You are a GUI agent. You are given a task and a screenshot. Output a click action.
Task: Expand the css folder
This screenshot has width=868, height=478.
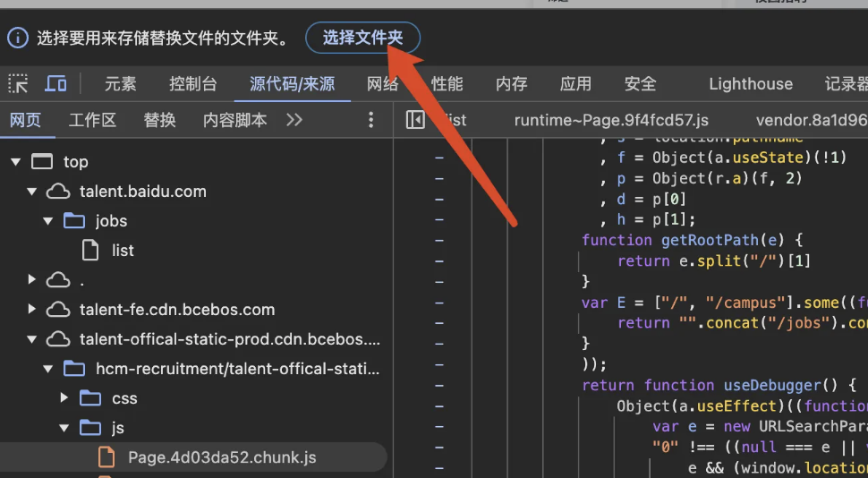pos(64,398)
